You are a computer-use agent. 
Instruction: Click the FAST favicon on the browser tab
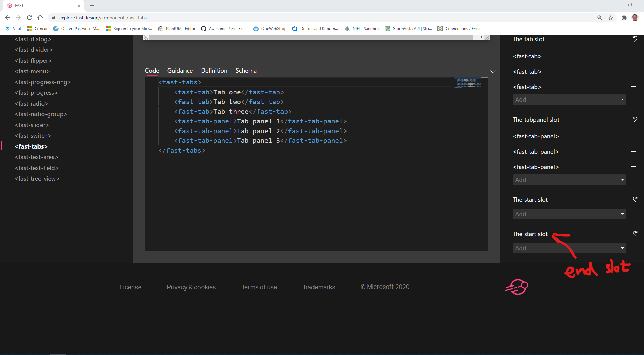pos(10,5)
